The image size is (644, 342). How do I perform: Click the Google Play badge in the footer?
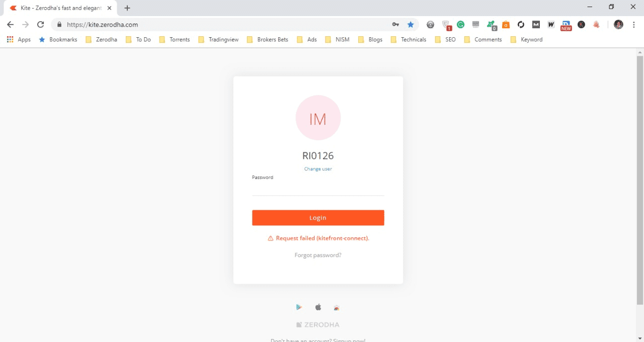[300, 307]
